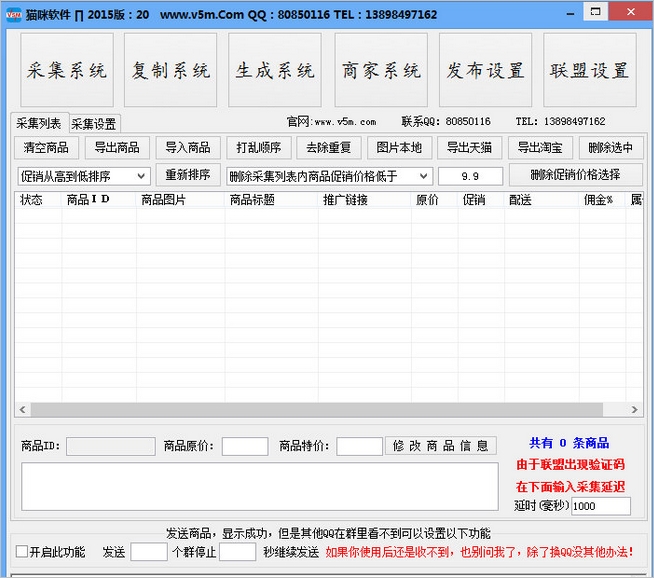Click the 推广链接 column header
The height and width of the screenshot is (578, 654).
click(x=365, y=200)
